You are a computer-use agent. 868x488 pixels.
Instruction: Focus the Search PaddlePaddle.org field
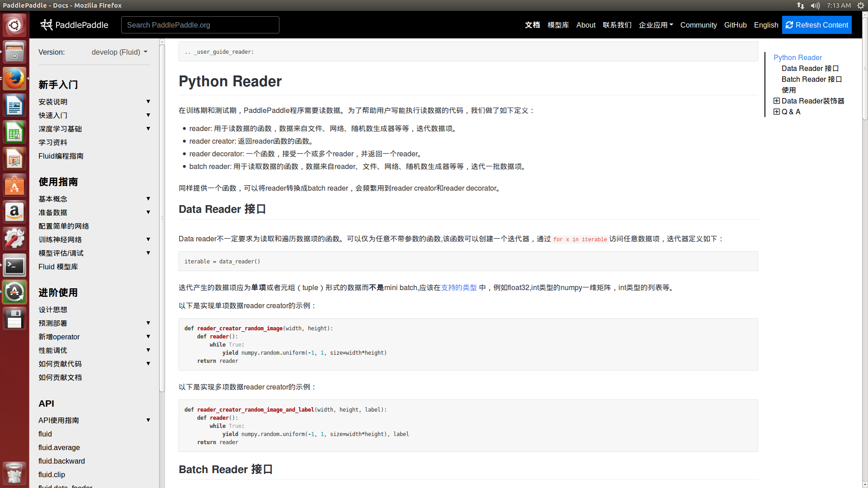pyautogui.click(x=200, y=25)
